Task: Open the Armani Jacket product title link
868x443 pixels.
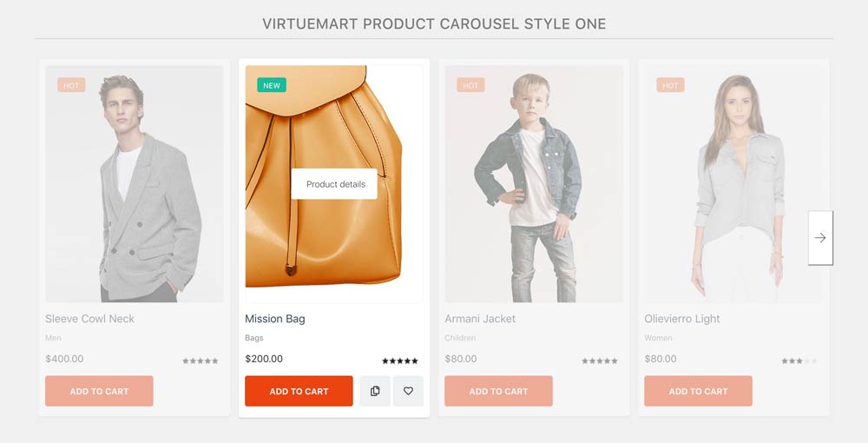Action: coord(480,319)
